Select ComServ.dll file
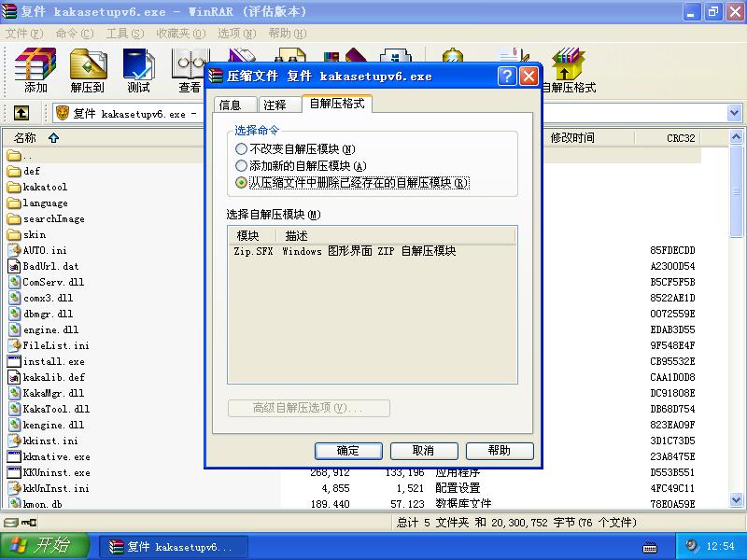 pyautogui.click(x=46, y=282)
